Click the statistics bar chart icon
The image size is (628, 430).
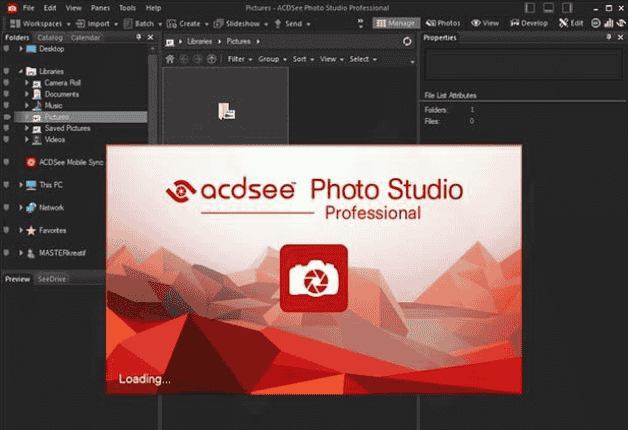tap(609, 22)
